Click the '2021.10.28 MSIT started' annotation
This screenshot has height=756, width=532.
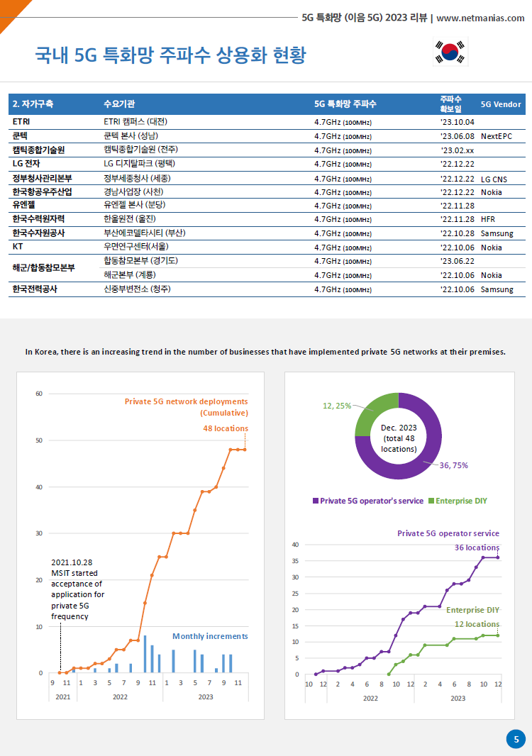77,589
